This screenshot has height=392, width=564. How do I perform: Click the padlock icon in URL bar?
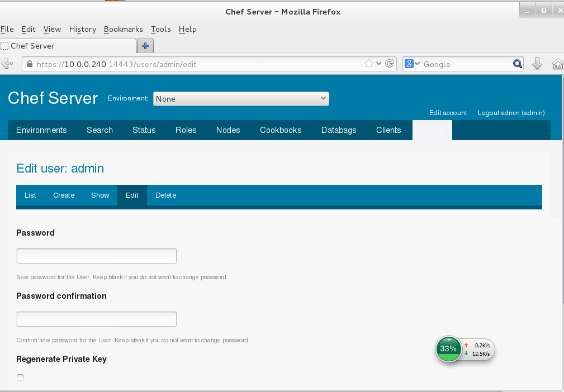pyautogui.click(x=30, y=64)
